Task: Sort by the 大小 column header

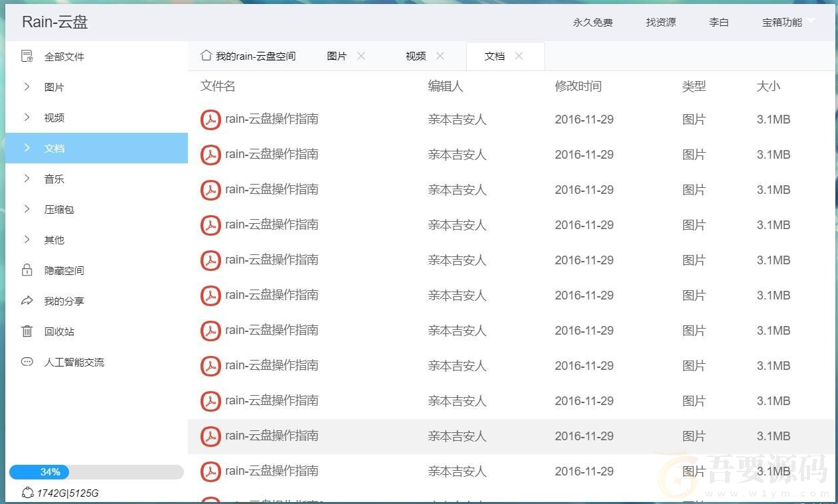Action: [768, 86]
